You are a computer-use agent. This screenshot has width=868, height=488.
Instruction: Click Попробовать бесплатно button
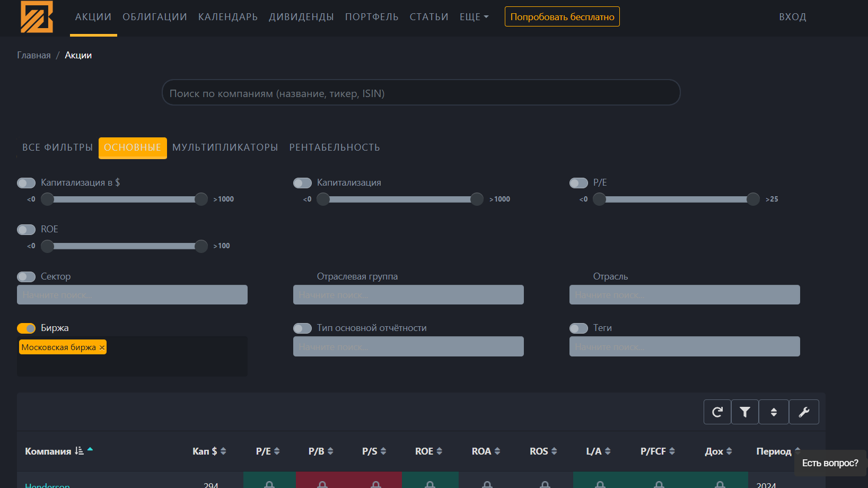point(562,17)
